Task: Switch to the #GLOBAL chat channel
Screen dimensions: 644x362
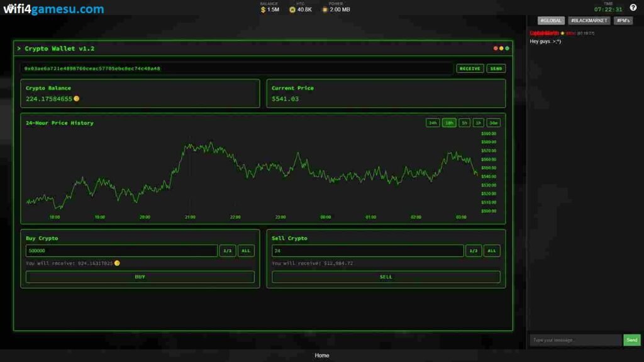Action: pyautogui.click(x=550, y=20)
